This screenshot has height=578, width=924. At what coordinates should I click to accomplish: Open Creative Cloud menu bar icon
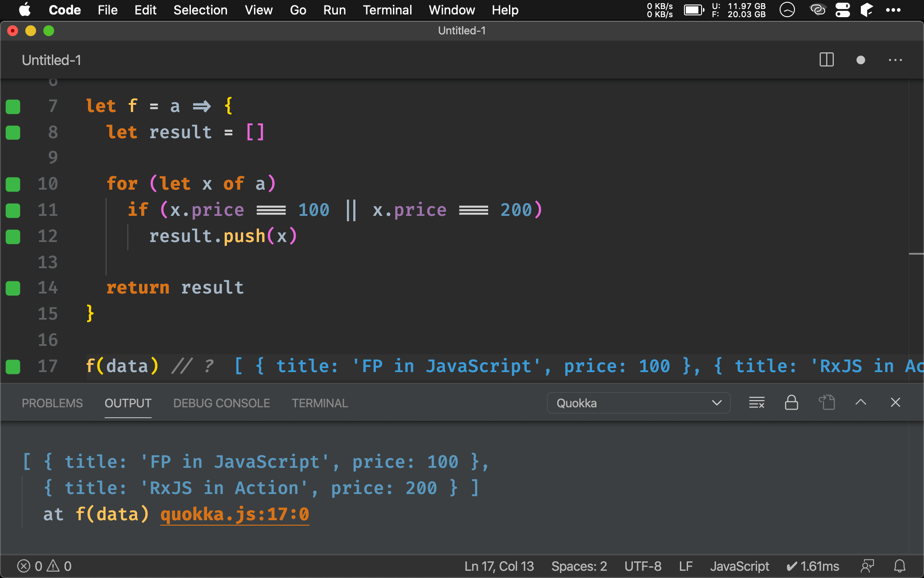point(818,10)
